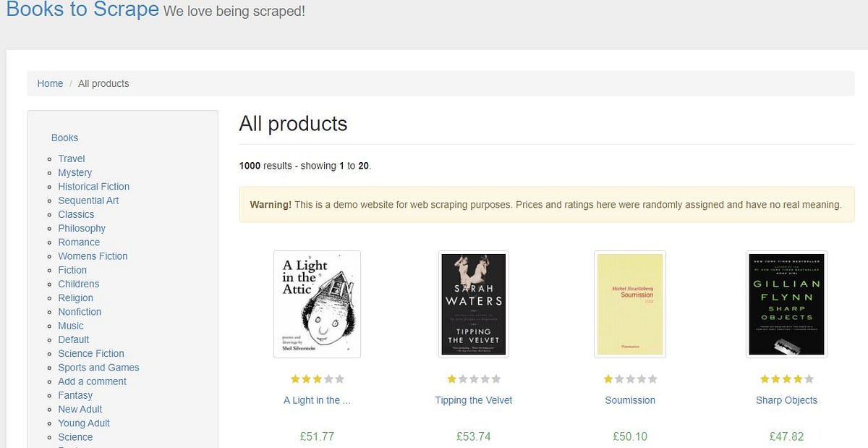Click the yellow Soumission book cover
Image resolution: width=868 pixels, height=448 pixels.
point(629,304)
